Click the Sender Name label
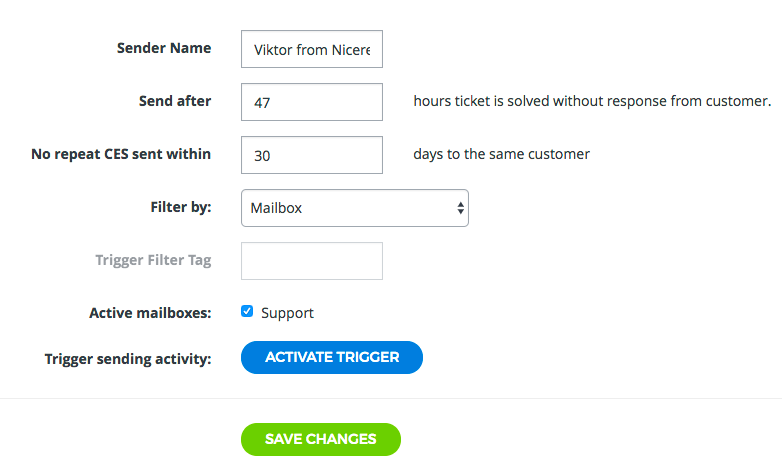The height and width of the screenshot is (469, 782). tap(164, 48)
